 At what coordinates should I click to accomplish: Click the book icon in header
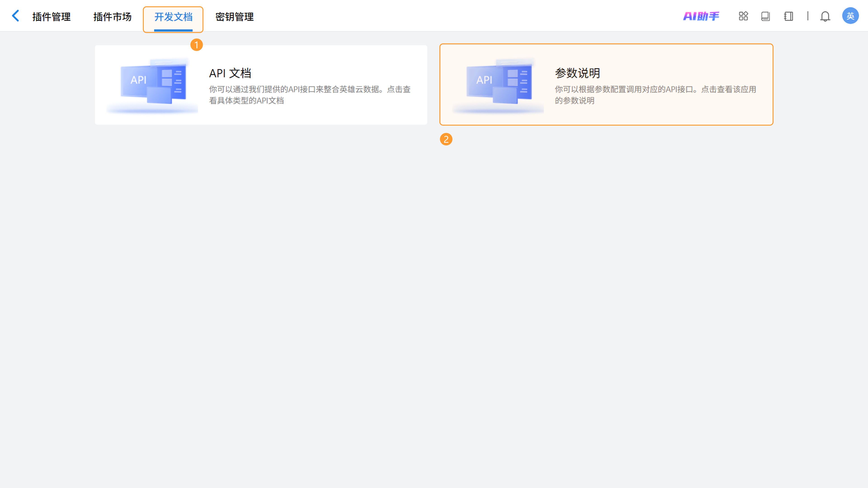tap(766, 16)
